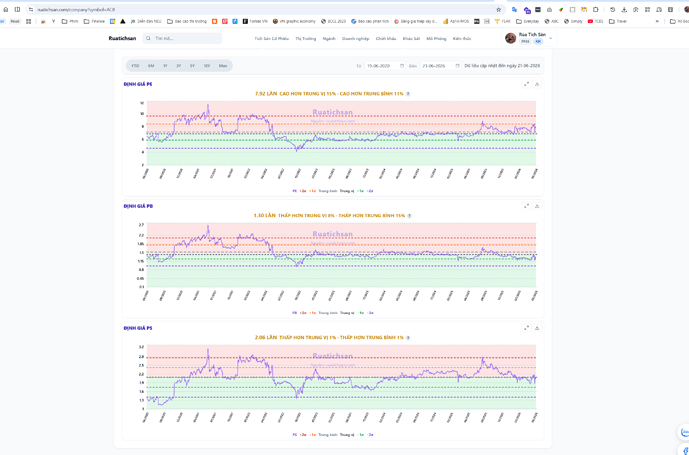The height and width of the screenshot is (455, 689).
Task: Toggle Trung vị line in PS chart legend
Action: [347, 434]
